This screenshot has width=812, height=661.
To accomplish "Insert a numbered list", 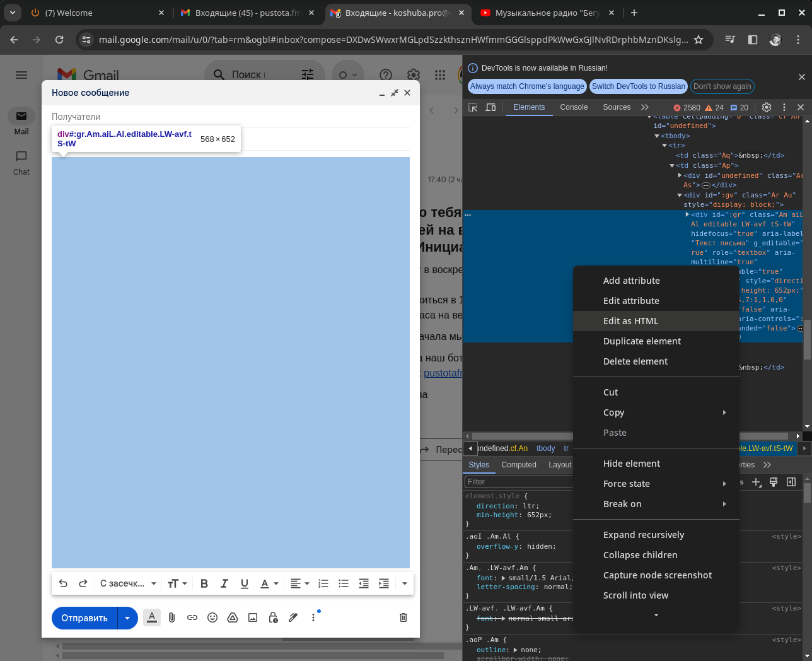I will point(323,583).
